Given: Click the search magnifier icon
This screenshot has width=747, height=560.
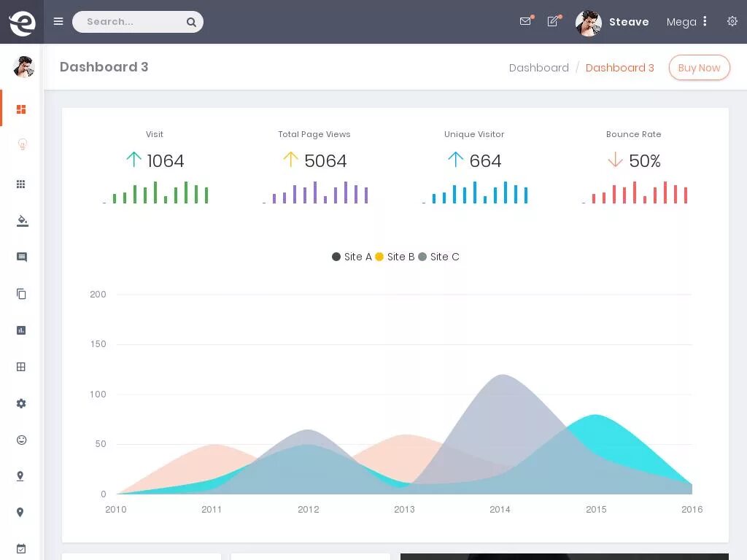Looking at the screenshot, I should point(191,22).
